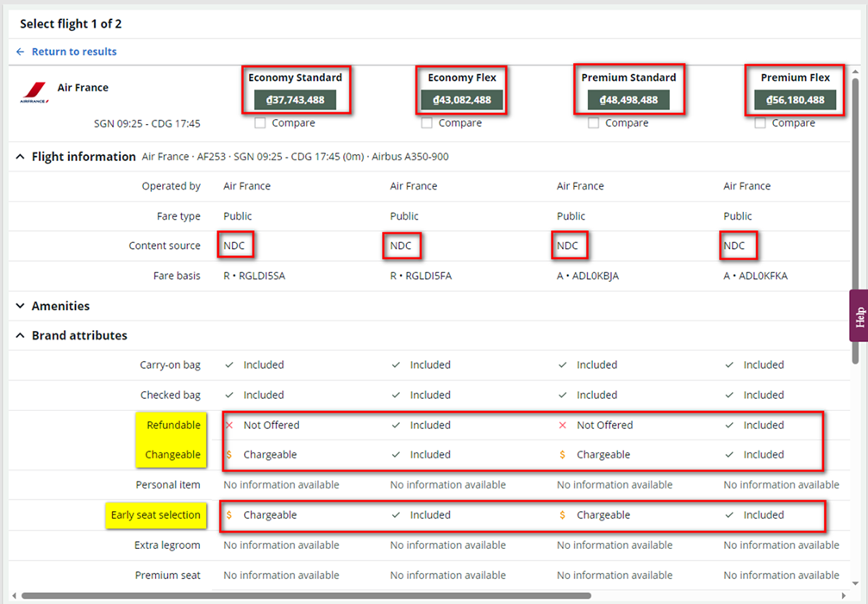
Task: Click fare basis A • ADL0KBJA
Action: click(x=588, y=276)
